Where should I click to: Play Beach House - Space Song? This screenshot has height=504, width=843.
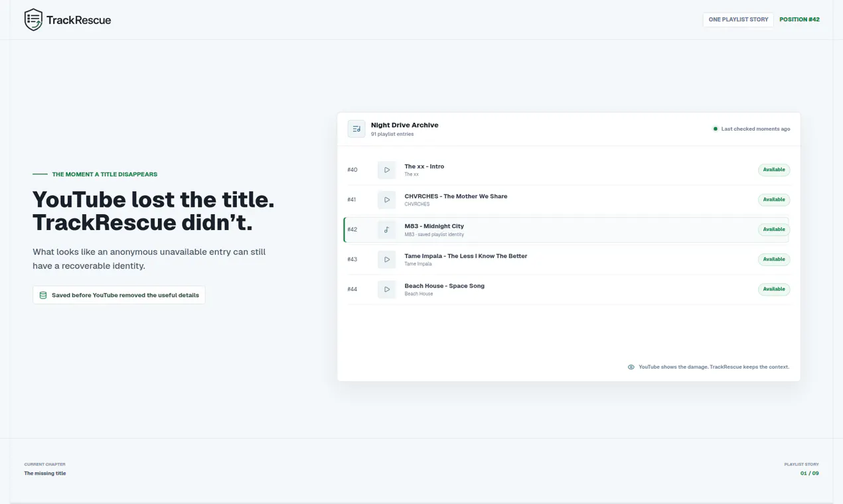click(x=386, y=289)
